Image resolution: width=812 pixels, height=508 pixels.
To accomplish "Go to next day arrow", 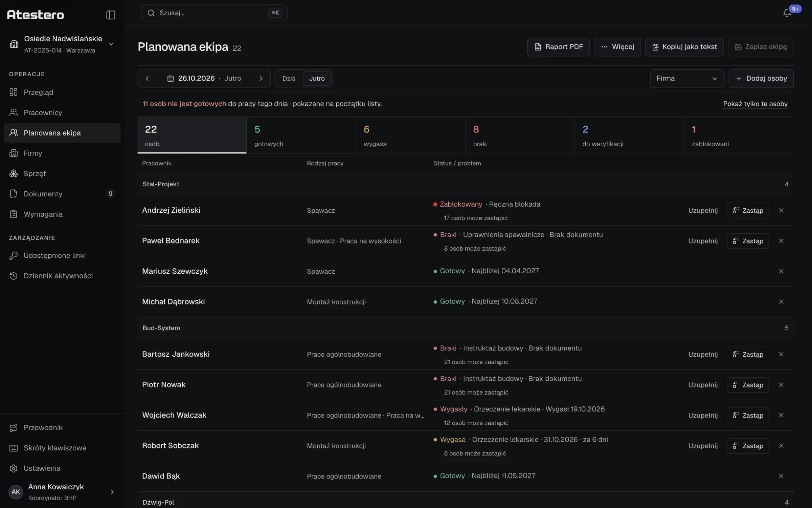I will 261,79.
